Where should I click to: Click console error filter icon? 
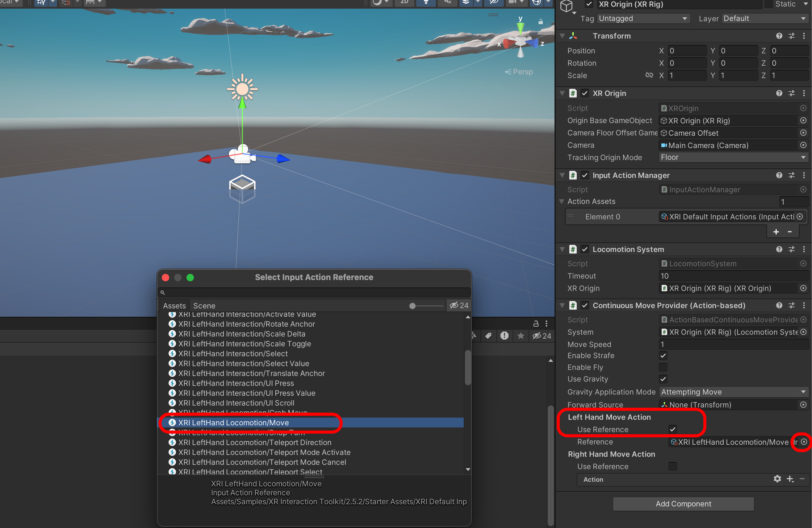(504, 336)
